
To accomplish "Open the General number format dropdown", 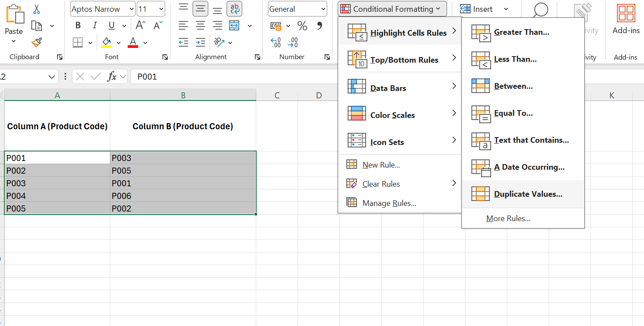I will point(324,9).
